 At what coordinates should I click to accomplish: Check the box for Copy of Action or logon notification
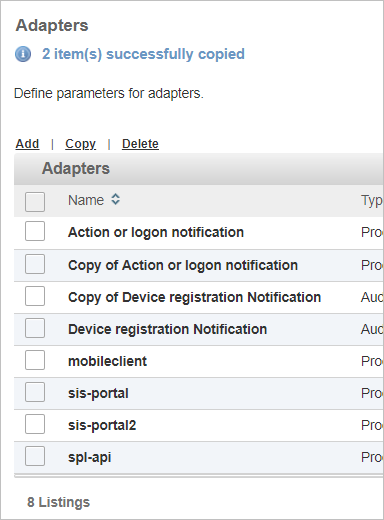(x=35, y=264)
